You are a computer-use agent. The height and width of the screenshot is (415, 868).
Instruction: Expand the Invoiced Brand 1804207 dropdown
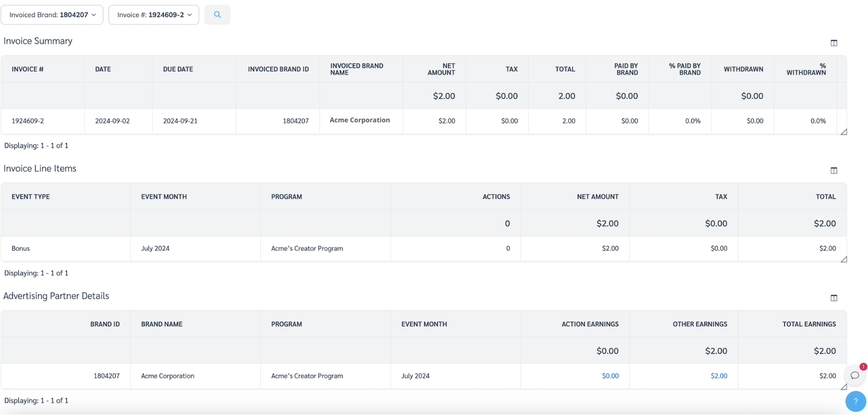pyautogui.click(x=52, y=15)
